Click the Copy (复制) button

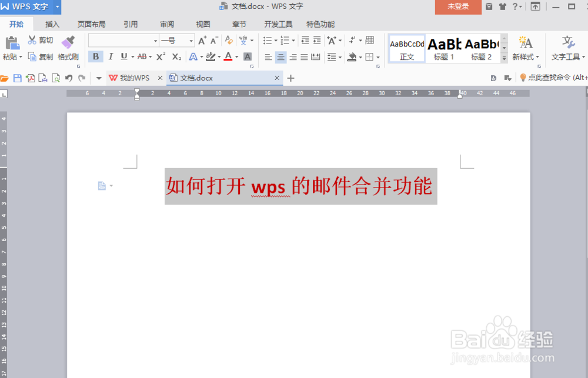coord(41,56)
